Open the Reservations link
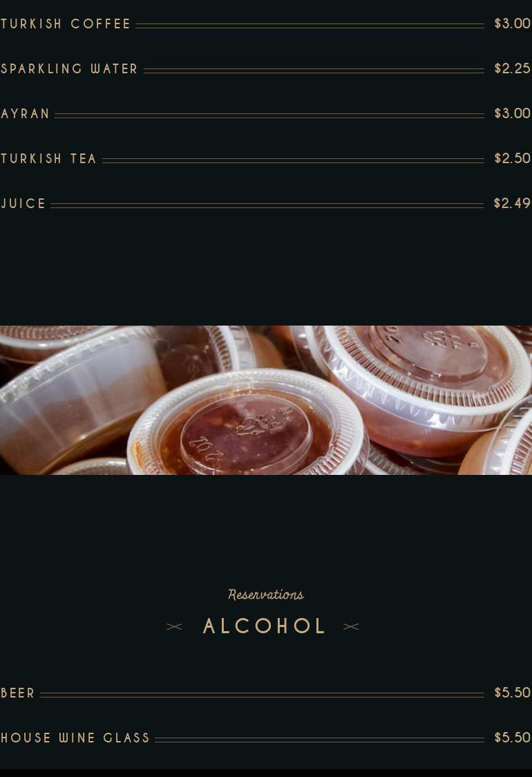 click(266, 594)
